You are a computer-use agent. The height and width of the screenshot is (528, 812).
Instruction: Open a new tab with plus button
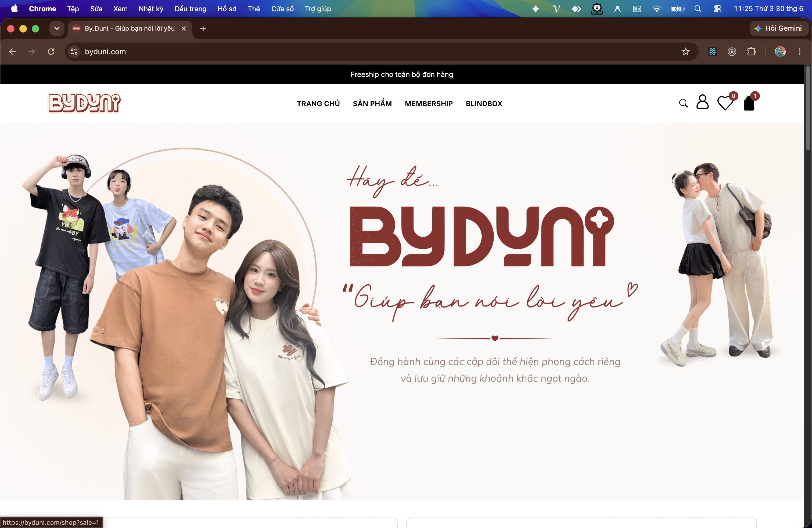[203, 28]
